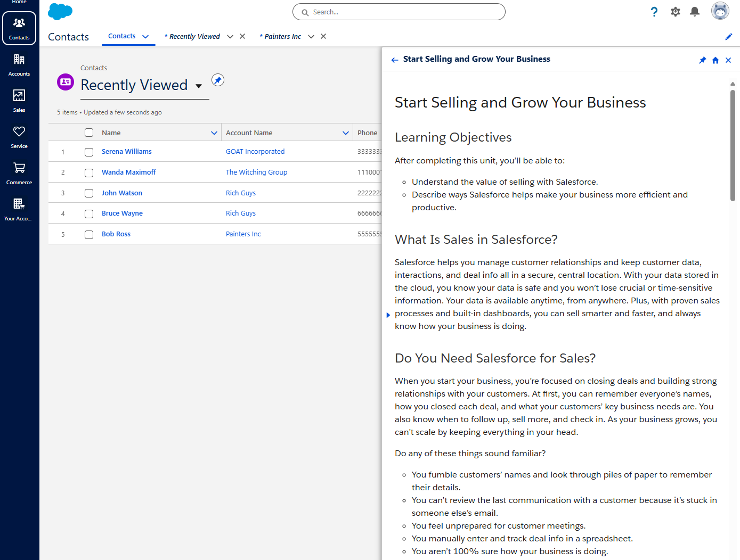
Task: Open the notifications bell
Action: coord(694,11)
